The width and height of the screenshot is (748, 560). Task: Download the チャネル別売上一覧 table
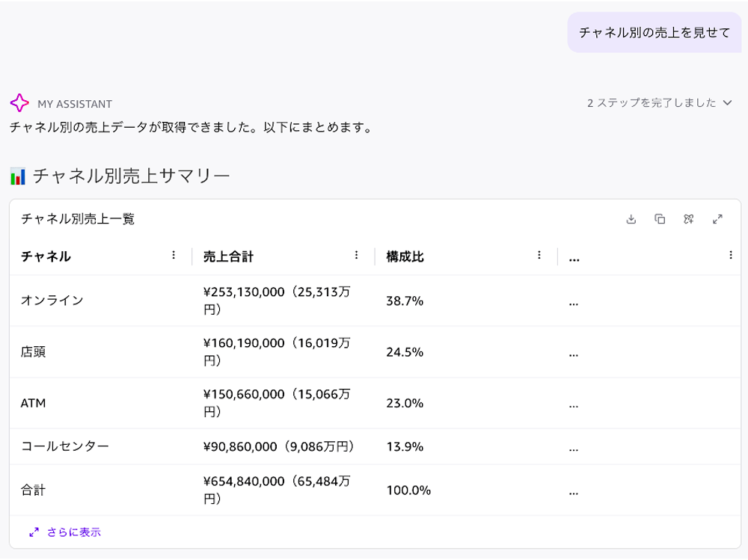[x=631, y=219]
